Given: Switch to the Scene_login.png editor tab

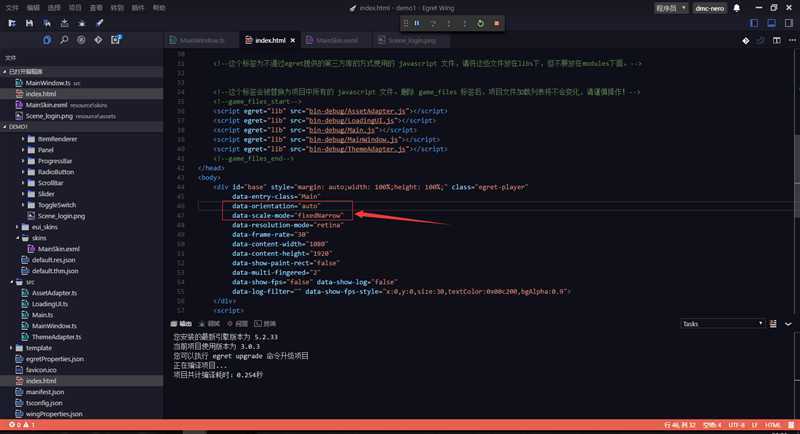Looking at the screenshot, I should 412,40.
